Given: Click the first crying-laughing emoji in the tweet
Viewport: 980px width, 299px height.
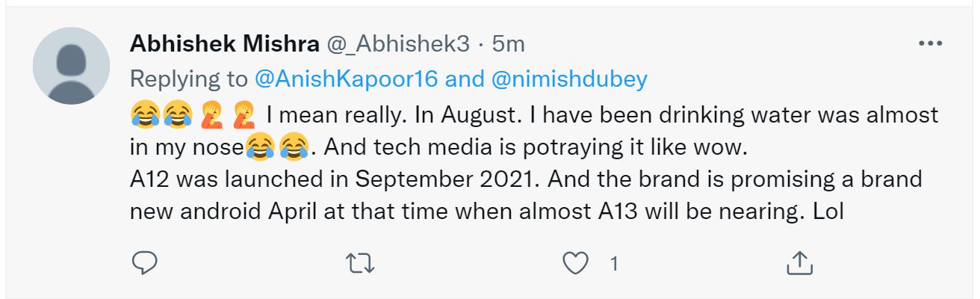Looking at the screenshot, I should 143,114.
